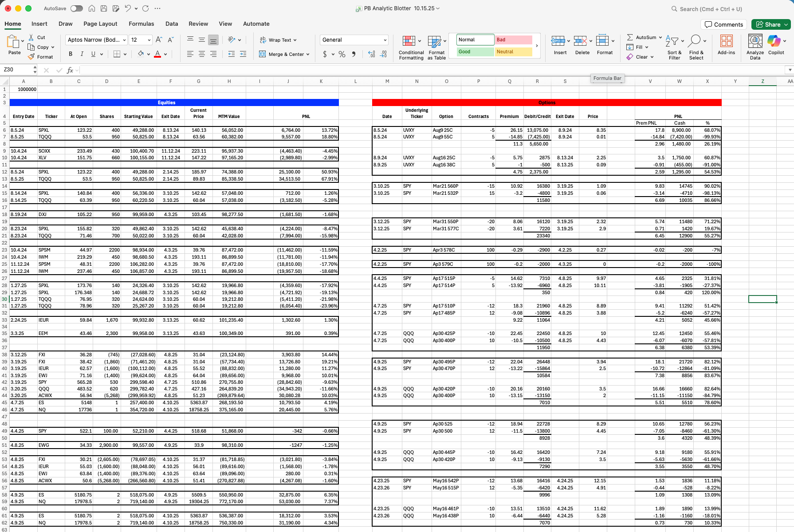Click the Decrease Decimal icon
The height and width of the screenshot is (532, 794).
pos(384,54)
